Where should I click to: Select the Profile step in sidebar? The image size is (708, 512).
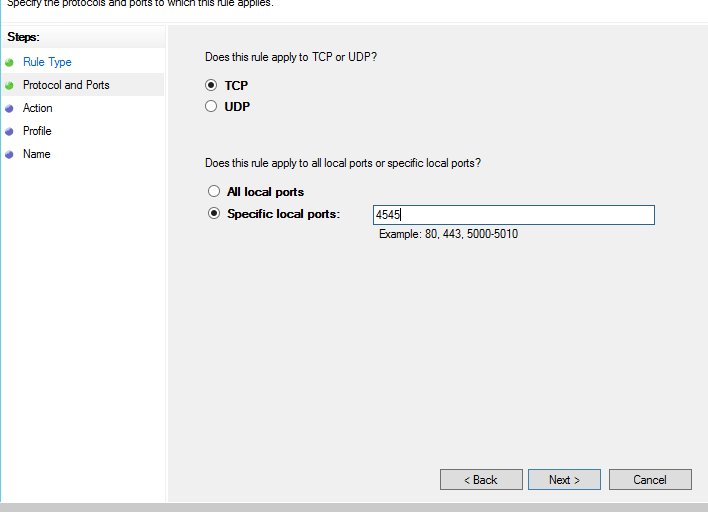[37, 131]
